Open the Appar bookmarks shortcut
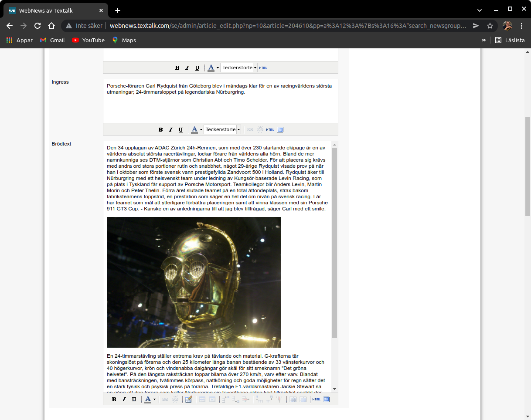This screenshot has width=531, height=420. pos(20,40)
